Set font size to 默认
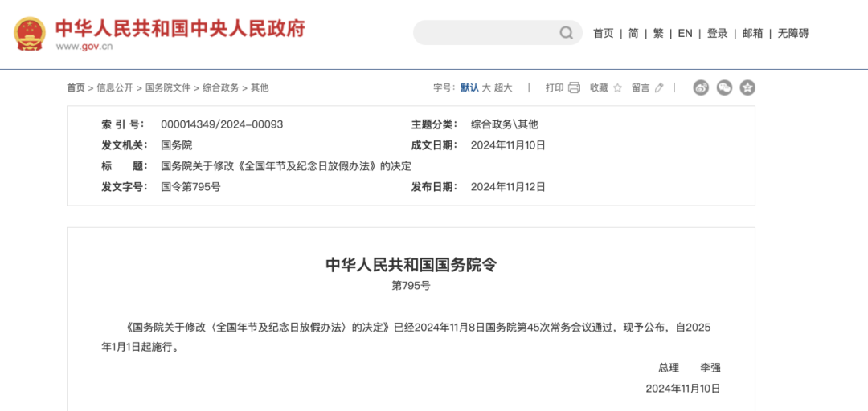Viewport: 868px width, 411px height. pyautogui.click(x=469, y=87)
